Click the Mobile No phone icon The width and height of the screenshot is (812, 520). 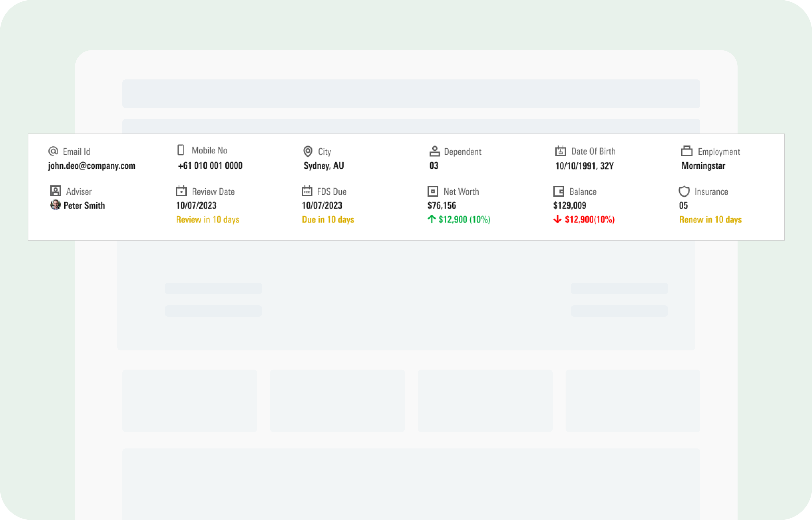point(181,150)
